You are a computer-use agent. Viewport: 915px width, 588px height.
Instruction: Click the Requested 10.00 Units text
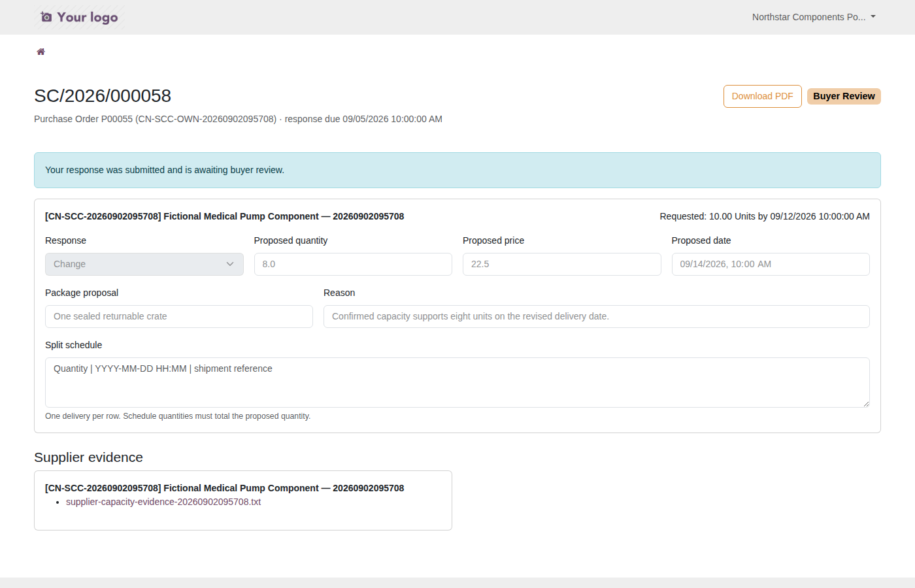pos(765,216)
